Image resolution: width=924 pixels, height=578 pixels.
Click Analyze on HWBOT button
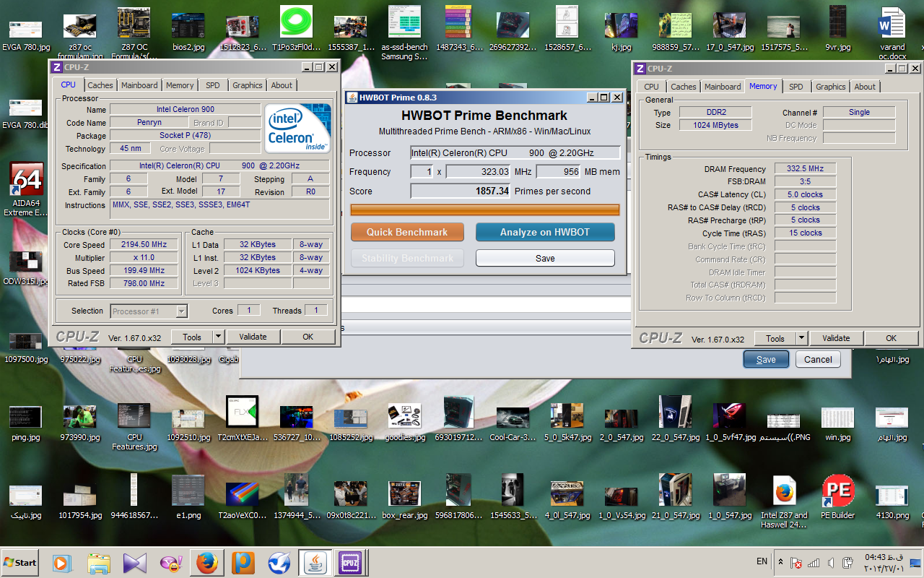coord(545,232)
